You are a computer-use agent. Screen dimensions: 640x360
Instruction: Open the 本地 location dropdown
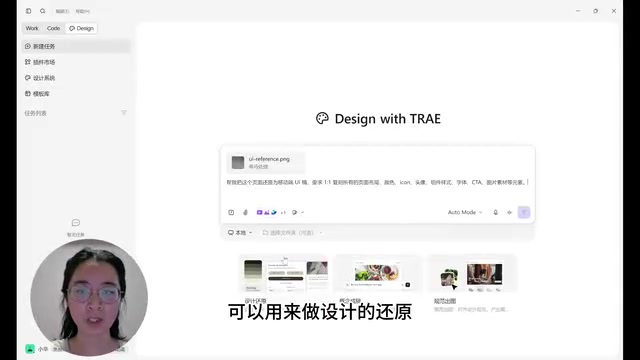click(240, 233)
